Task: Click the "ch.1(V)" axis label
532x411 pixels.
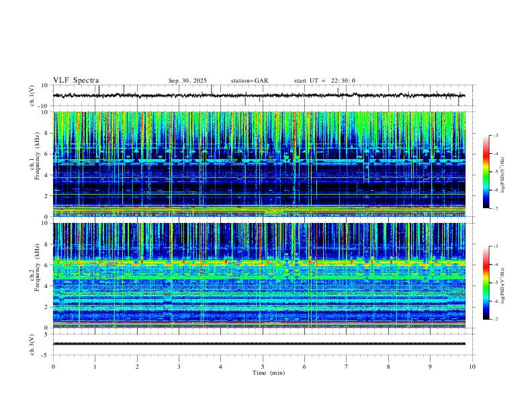Action: 32,95
